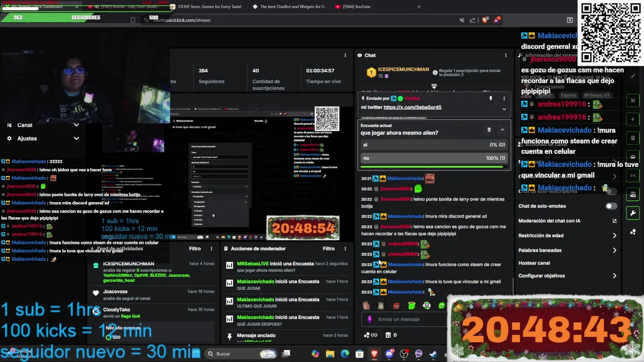644x362 pixels.
Task: Click the broadcast signal sidebar icon
Action: pos(633,175)
